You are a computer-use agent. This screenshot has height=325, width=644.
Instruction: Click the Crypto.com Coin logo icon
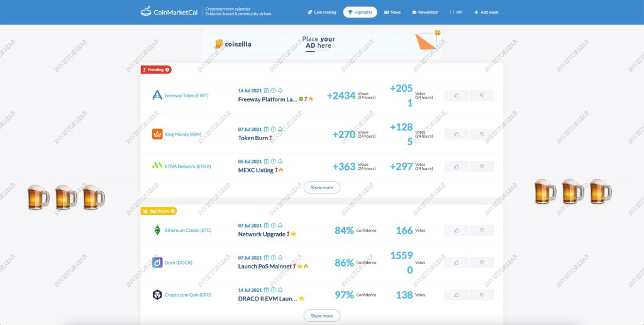click(x=157, y=295)
